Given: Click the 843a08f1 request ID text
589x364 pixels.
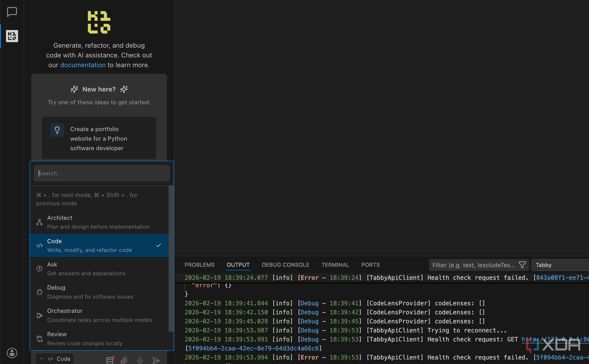Looking at the screenshot, I should [562, 278].
